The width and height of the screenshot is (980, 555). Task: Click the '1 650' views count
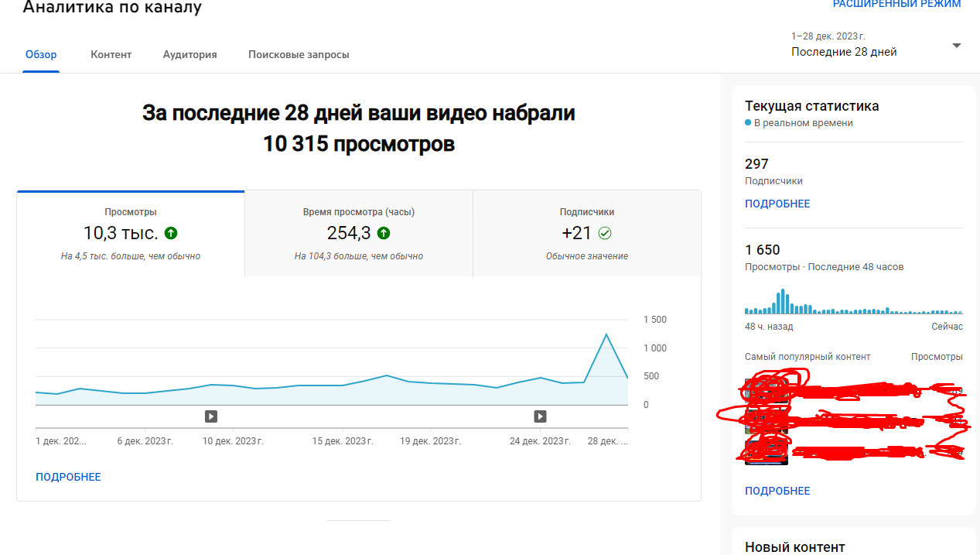(763, 250)
